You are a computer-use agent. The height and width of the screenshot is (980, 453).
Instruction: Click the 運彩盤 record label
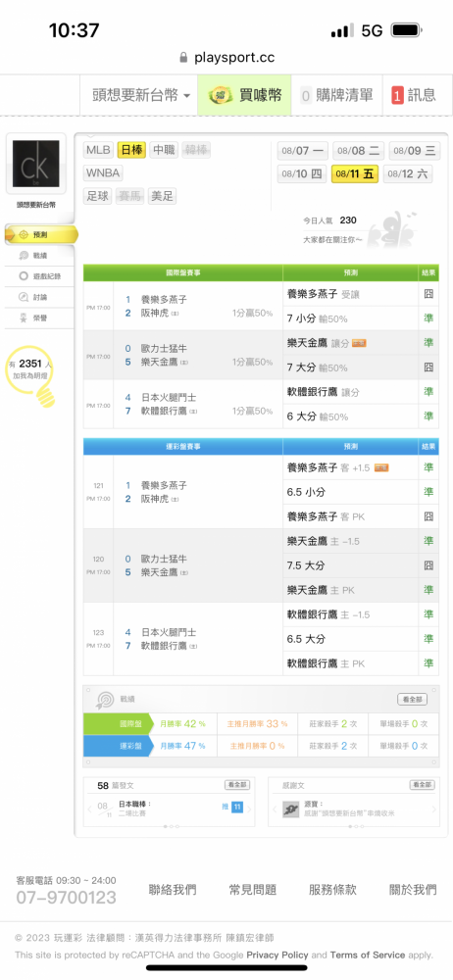pos(118,746)
